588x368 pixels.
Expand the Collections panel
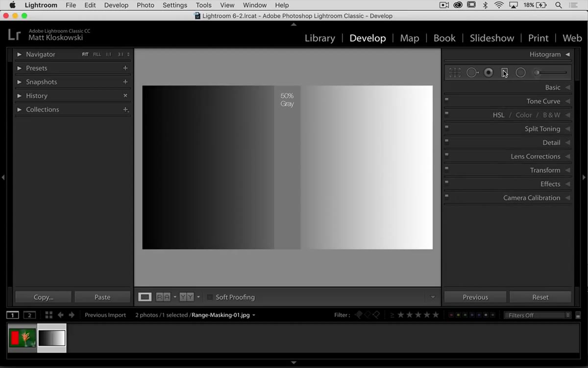pos(20,109)
